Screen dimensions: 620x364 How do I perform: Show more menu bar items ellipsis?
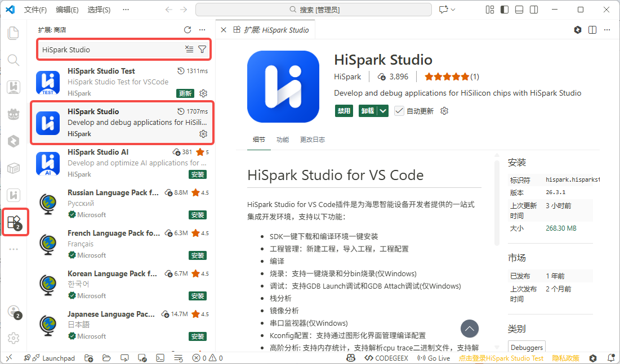coord(126,10)
